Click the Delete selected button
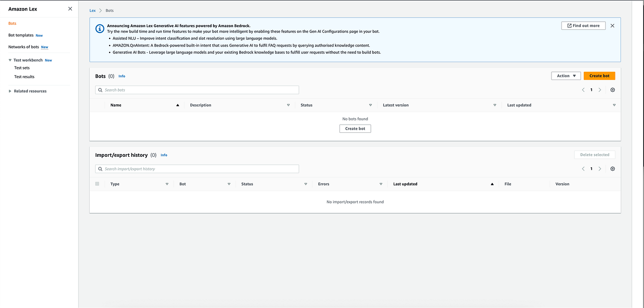Screen dimensions: 644x308 click(595, 155)
